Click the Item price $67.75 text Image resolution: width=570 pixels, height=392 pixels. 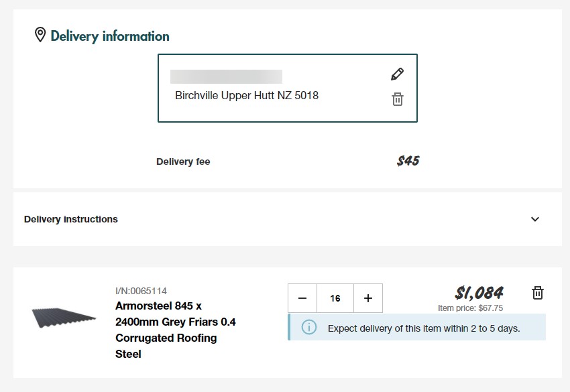coord(470,308)
